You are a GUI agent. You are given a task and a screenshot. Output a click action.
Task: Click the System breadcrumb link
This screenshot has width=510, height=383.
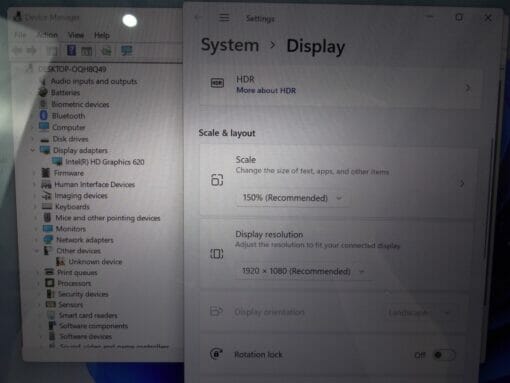230,45
